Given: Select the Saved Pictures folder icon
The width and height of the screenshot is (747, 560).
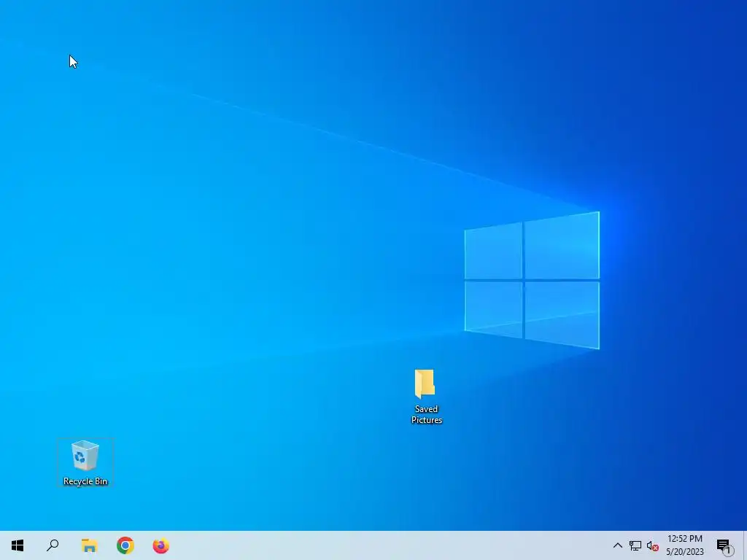Looking at the screenshot, I should (x=426, y=396).
